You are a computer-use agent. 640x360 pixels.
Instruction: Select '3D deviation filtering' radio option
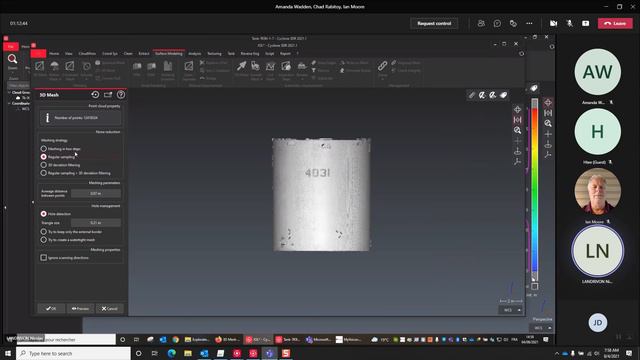(44, 165)
